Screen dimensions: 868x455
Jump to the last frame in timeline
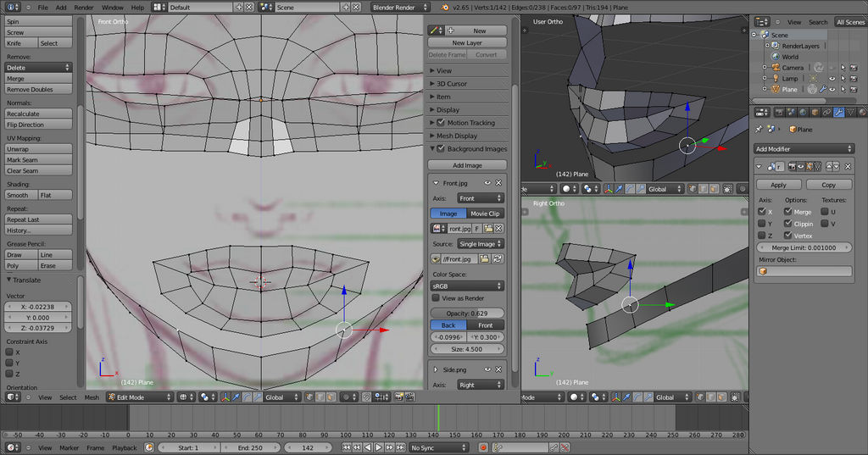click(403, 447)
